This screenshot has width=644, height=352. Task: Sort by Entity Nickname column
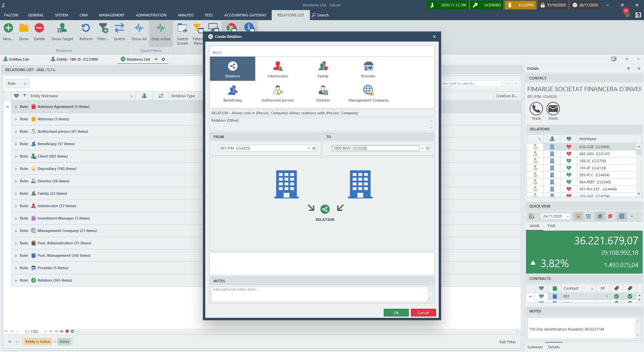tap(82, 96)
